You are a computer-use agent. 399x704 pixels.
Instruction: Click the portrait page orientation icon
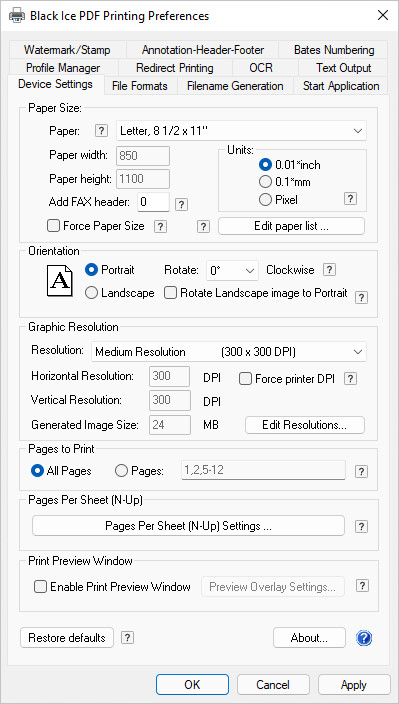60,281
